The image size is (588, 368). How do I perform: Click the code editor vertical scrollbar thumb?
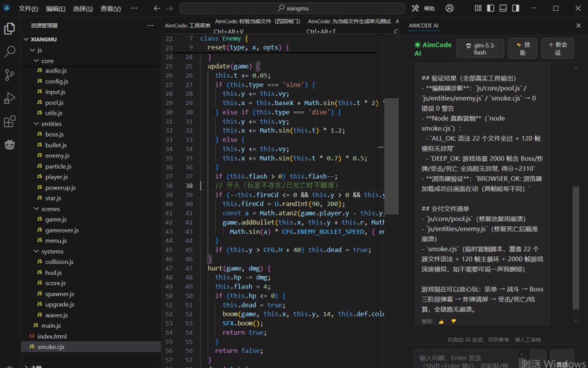391,156
